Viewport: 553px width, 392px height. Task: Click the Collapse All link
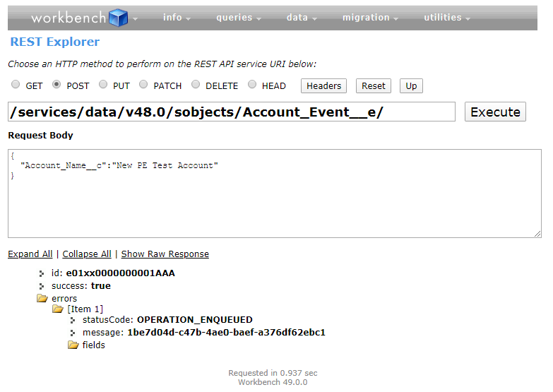87,254
